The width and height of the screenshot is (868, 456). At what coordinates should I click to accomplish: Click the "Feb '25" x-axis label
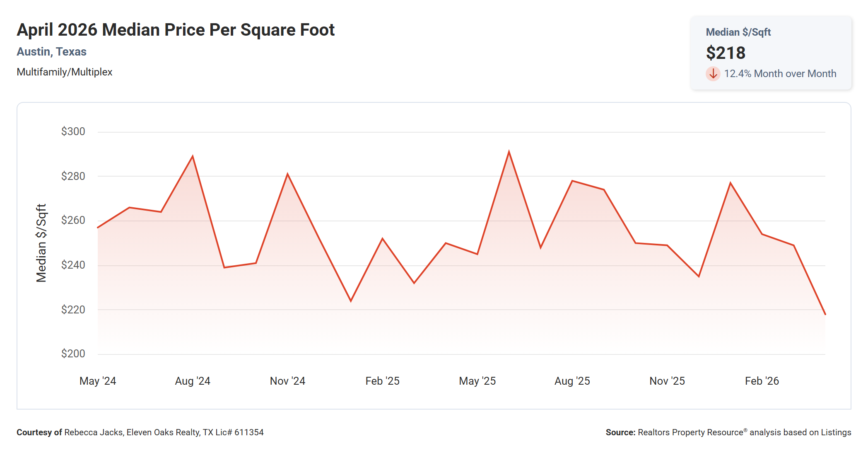click(382, 381)
